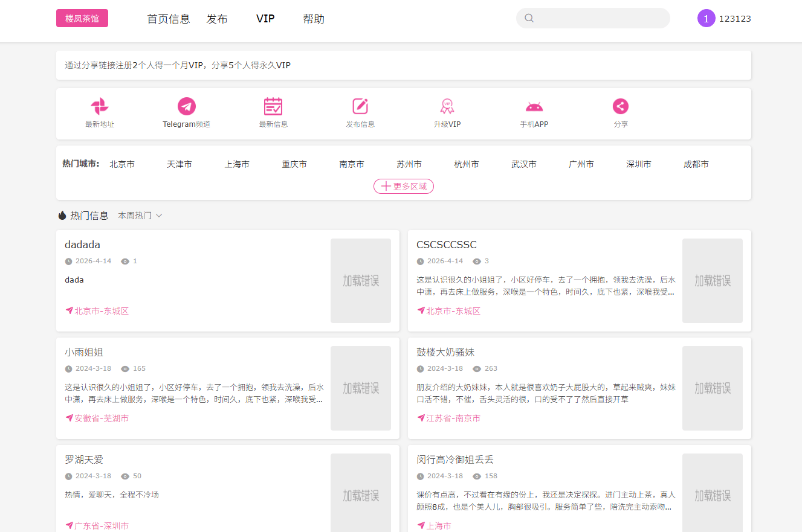The image size is (802, 532).
Task: Click the 安徽省-芜湖市 location link
Action: click(x=101, y=418)
